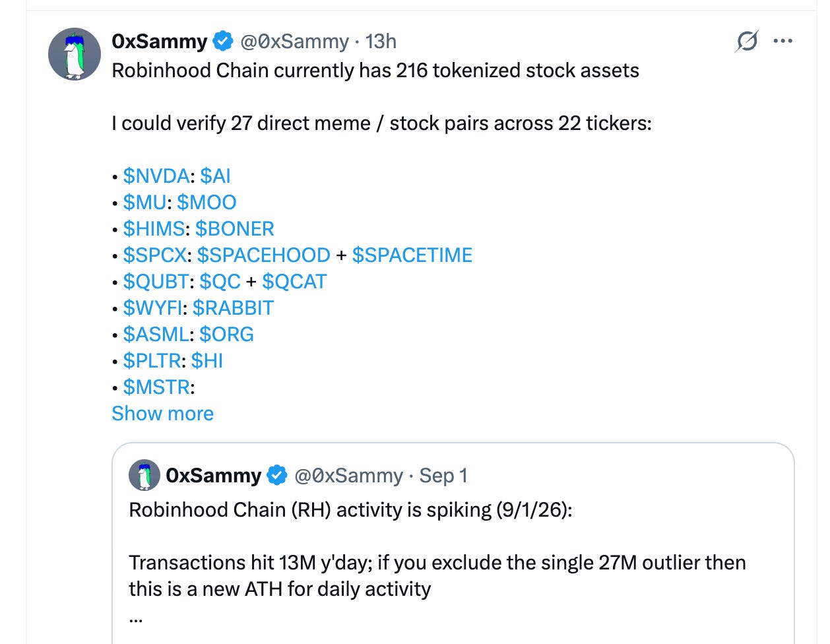Open the $MSTR cashtag link

pos(156,387)
